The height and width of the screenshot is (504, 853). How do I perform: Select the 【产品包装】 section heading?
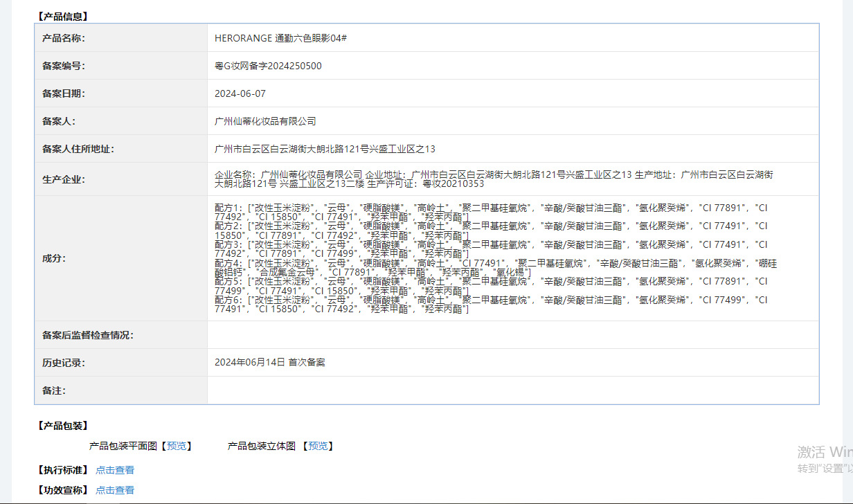click(x=63, y=426)
